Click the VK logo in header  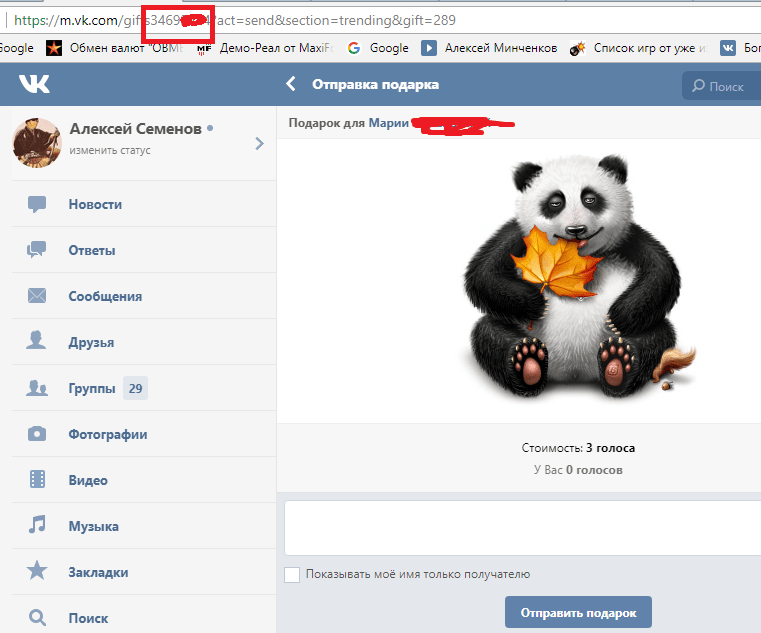click(34, 84)
